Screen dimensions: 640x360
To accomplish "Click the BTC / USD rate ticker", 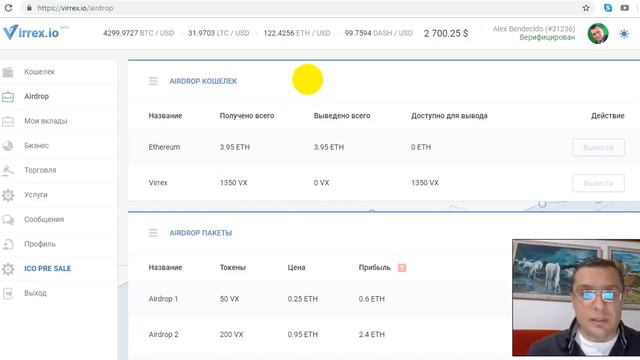I will 138,33.
